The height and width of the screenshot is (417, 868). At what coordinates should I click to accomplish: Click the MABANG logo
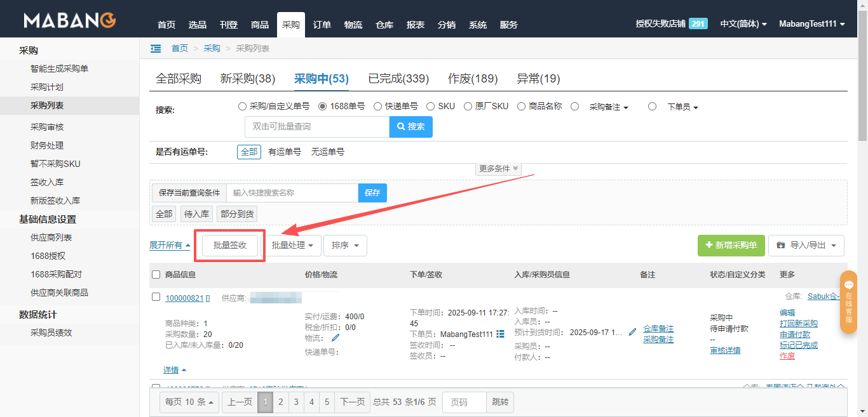(x=70, y=21)
